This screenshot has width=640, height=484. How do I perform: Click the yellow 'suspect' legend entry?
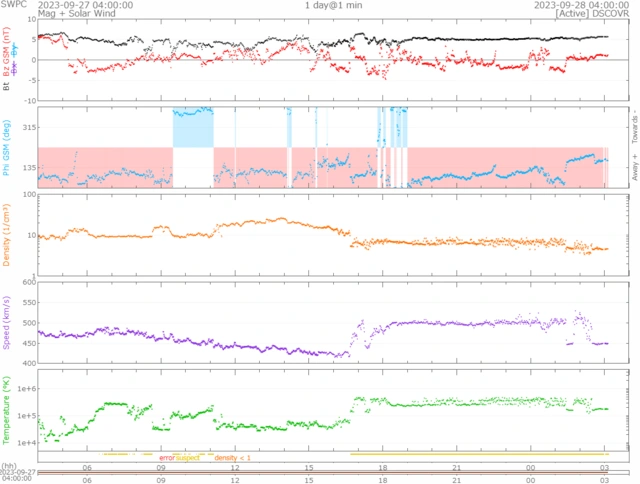[x=188, y=458]
